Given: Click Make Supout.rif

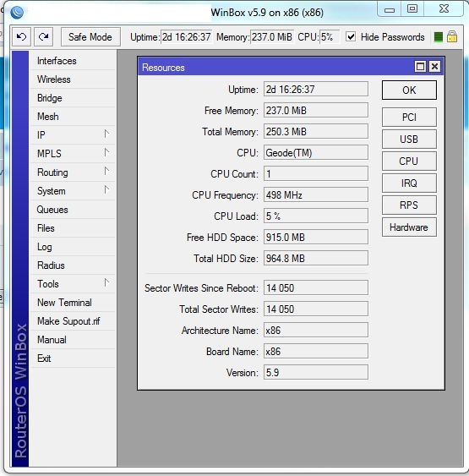Looking at the screenshot, I should click(73, 321).
